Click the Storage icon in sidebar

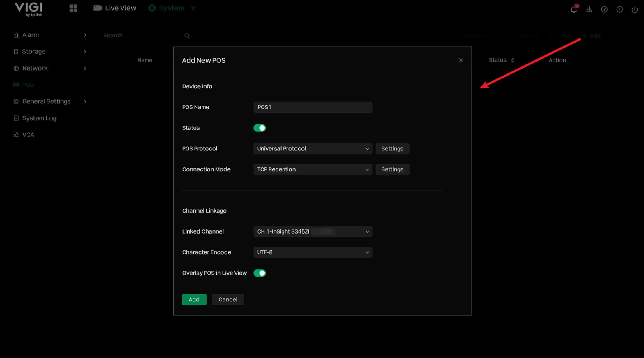tap(16, 52)
